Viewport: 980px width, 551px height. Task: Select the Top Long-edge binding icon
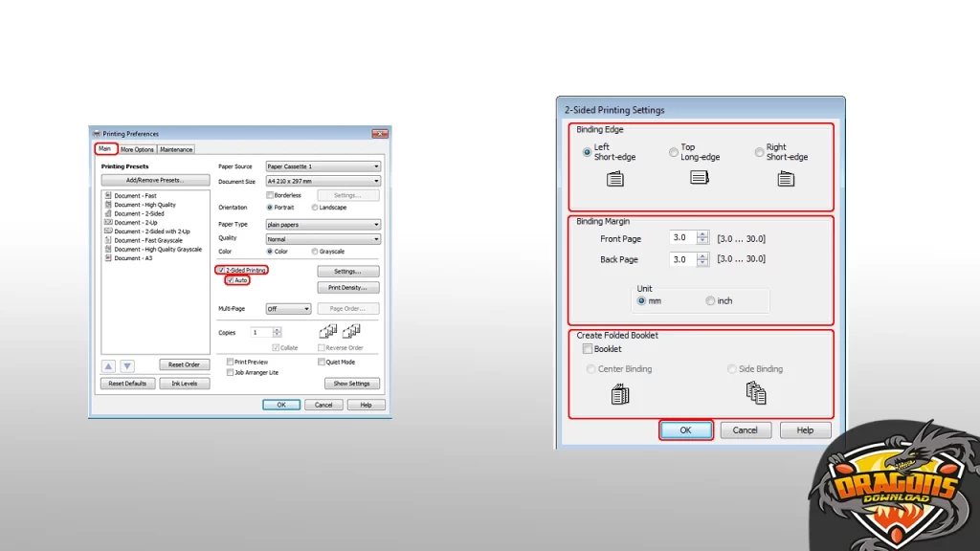click(x=698, y=176)
